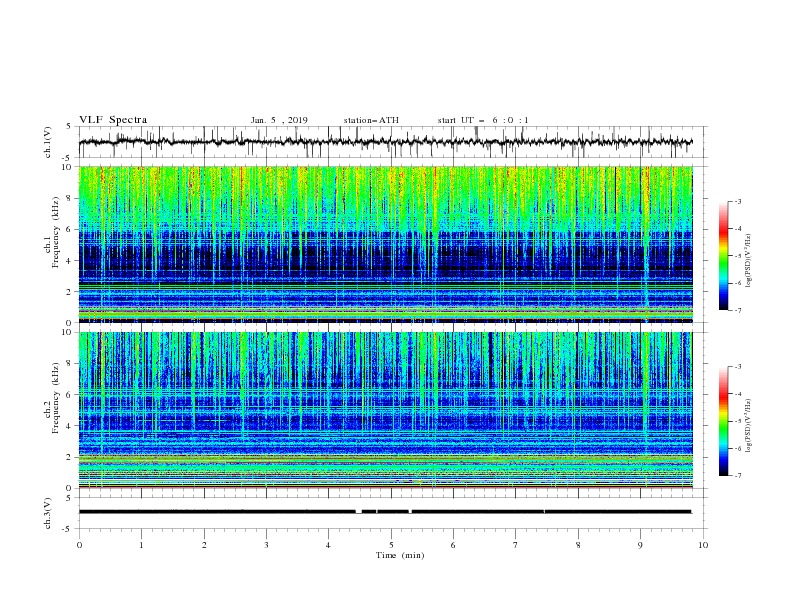
Task: Click the ch.3(V) axis label
Action: (x=48, y=513)
